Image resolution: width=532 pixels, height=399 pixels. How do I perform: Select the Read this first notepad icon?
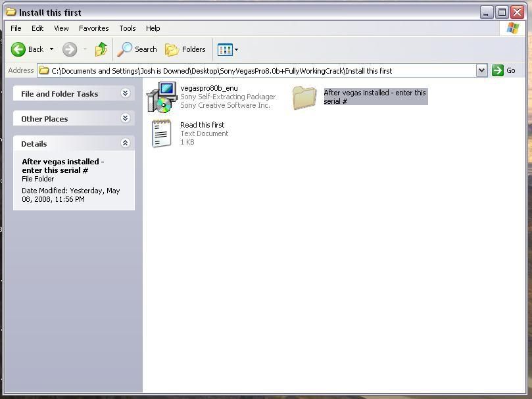coord(162,133)
